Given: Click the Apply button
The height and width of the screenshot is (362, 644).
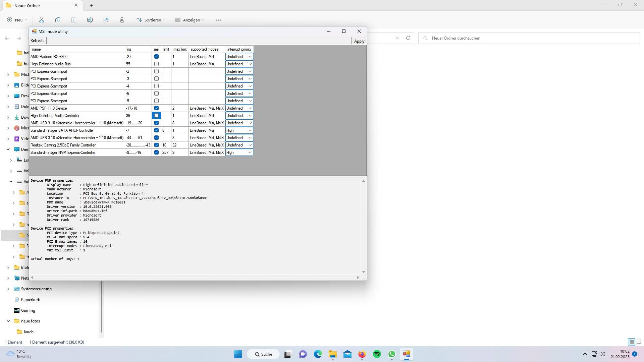Looking at the screenshot, I should 359,41.
